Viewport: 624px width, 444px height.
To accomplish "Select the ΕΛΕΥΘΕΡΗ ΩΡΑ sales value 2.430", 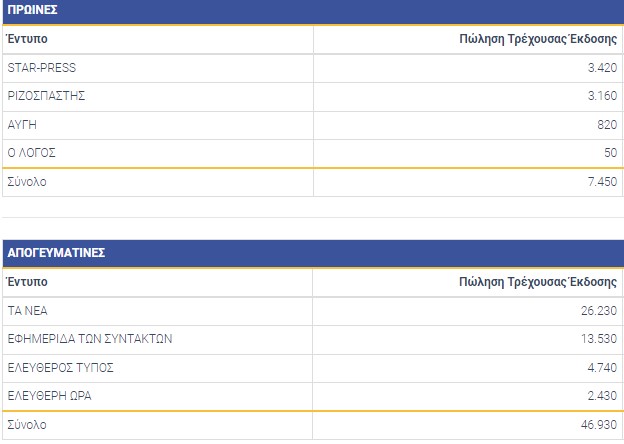I will [603, 396].
